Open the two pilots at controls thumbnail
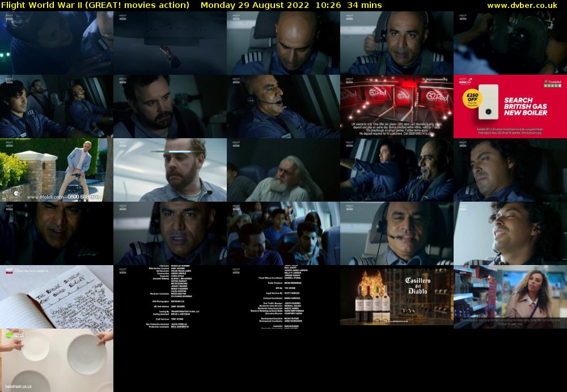The height and width of the screenshot is (392, 567). tap(397, 170)
